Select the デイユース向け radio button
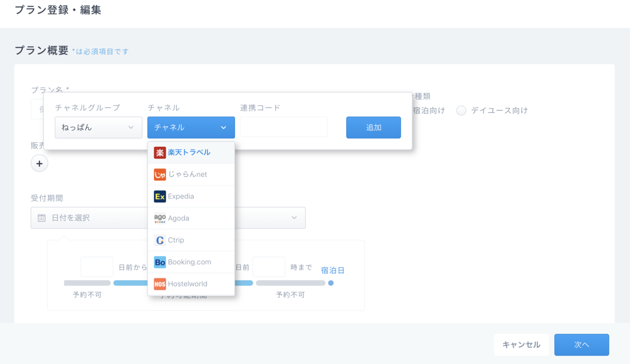The image size is (630, 364). [x=461, y=111]
